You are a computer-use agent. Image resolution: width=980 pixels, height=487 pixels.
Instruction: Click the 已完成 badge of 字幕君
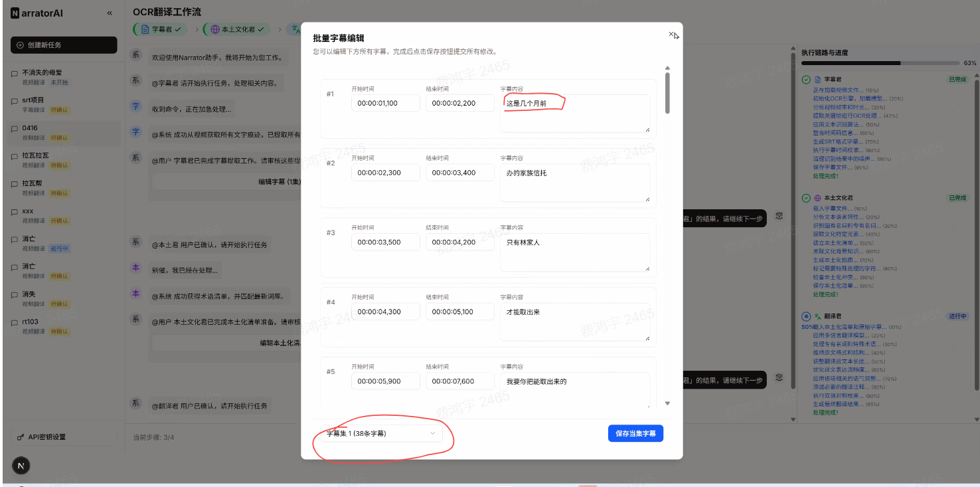click(x=958, y=80)
